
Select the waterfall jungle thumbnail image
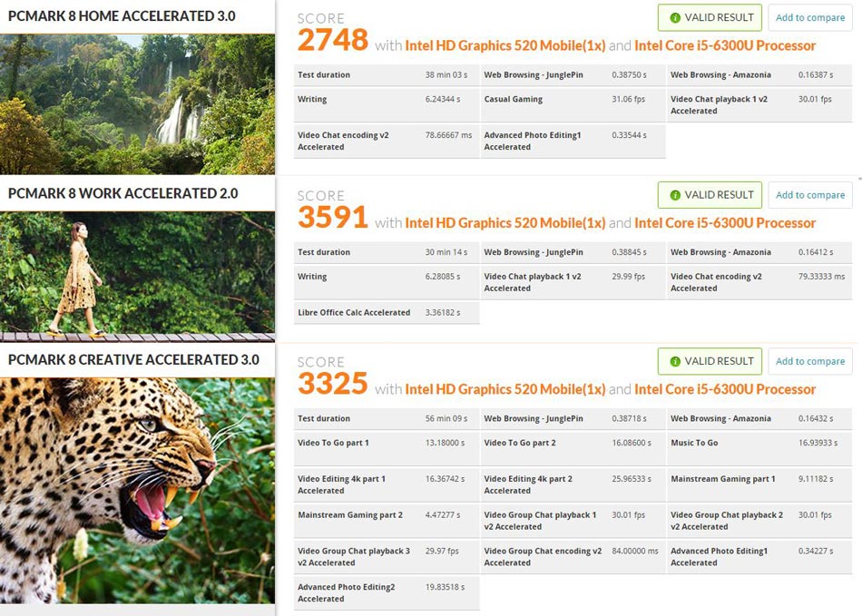(137, 104)
